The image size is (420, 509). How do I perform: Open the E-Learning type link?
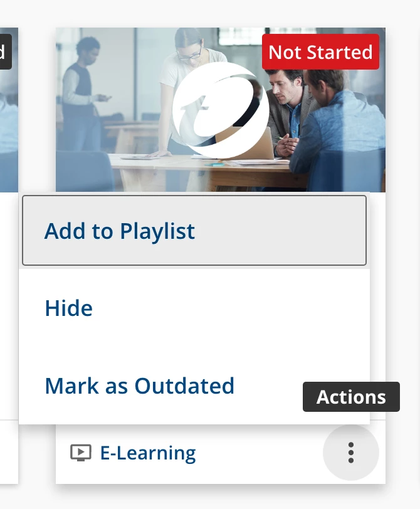(x=148, y=453)
